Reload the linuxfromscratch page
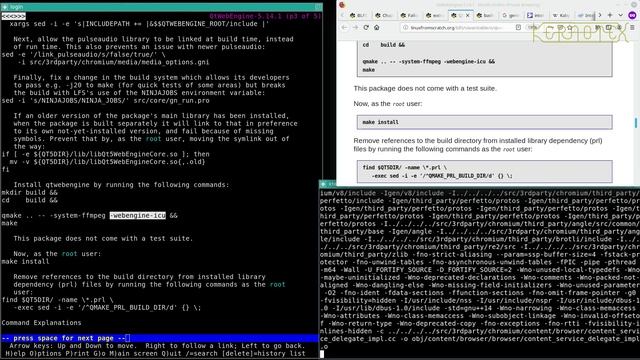This screenshot has height=360, width=640. pyautogui.click(x=366, y=27)
